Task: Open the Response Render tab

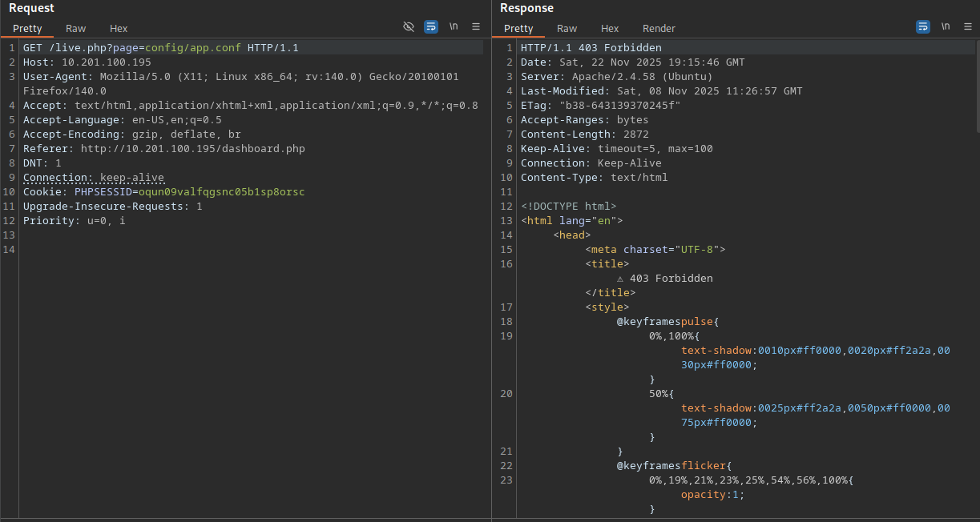Action: (x=659, y=29)
